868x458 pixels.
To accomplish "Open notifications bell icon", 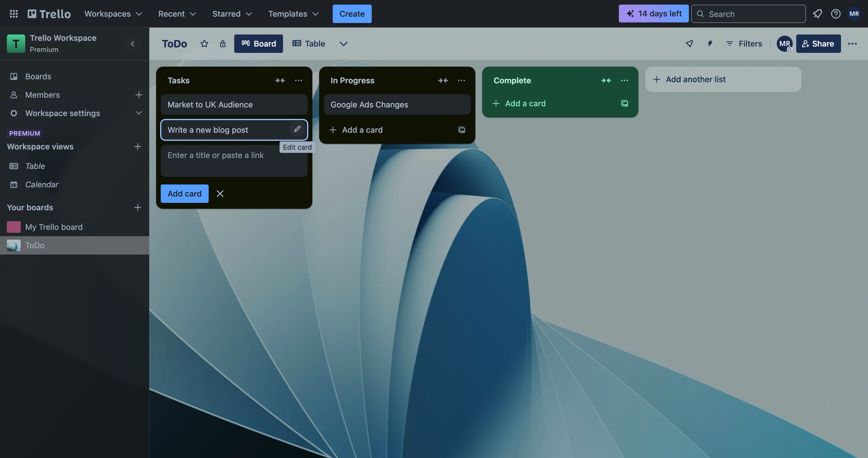I will (x=817, y=14).
